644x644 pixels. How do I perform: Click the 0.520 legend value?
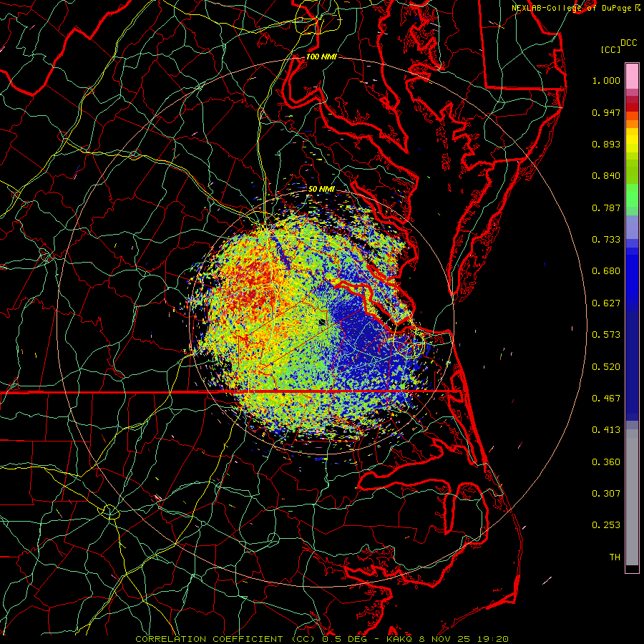(x=606, y=367)
